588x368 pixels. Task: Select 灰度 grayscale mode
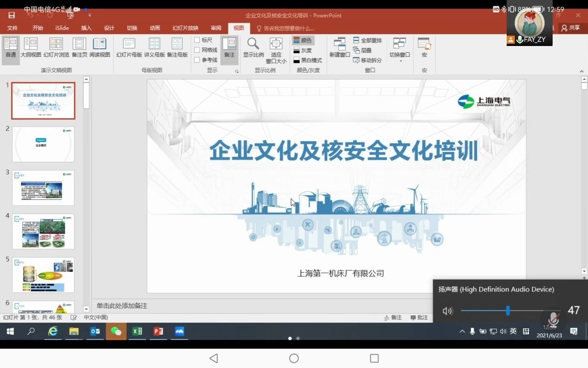pos(303,51)
